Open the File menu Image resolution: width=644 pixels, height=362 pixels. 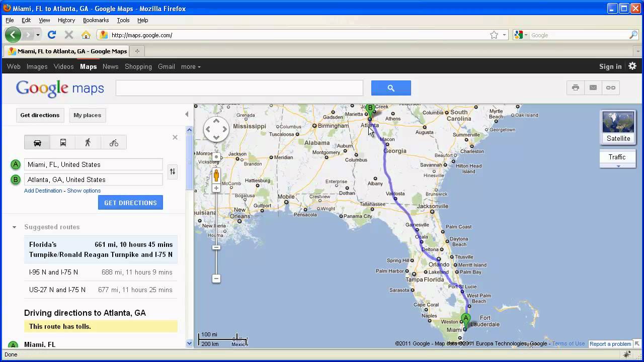[x=10, y=20]
